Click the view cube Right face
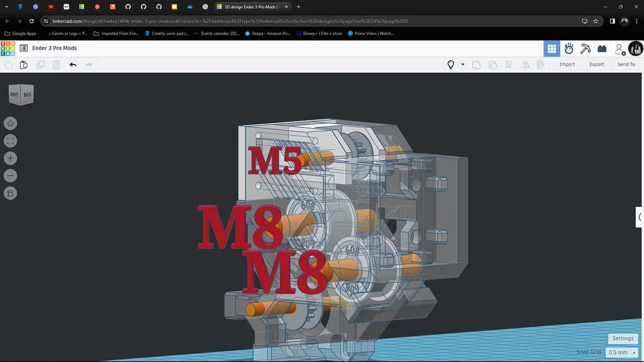This screenshot has width=644, height=362. point(14,94)
